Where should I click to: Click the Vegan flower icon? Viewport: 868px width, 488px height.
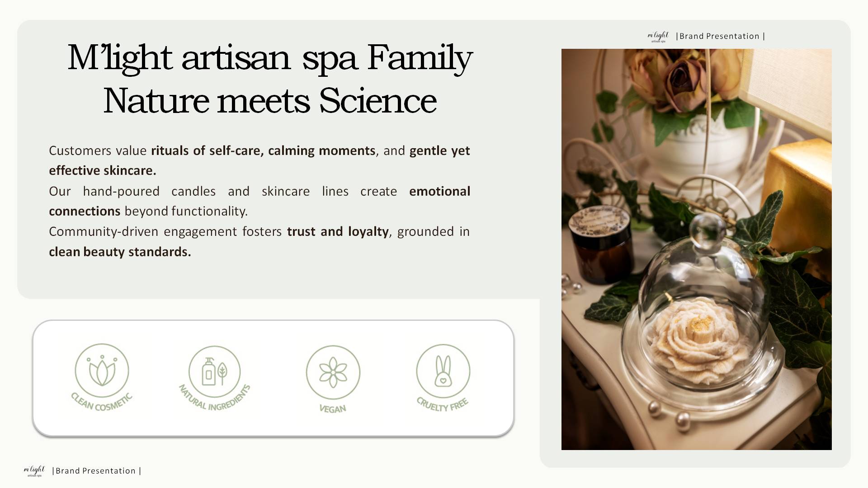pos(333,372)
